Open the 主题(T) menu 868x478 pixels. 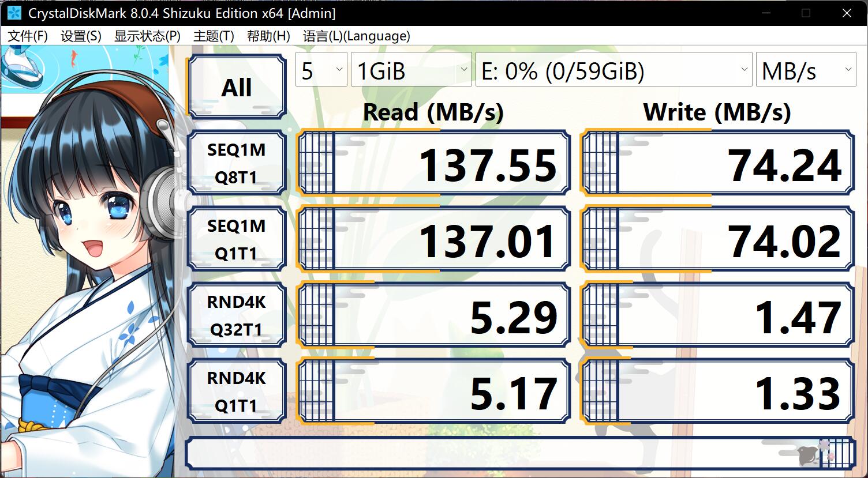point(214,36)
